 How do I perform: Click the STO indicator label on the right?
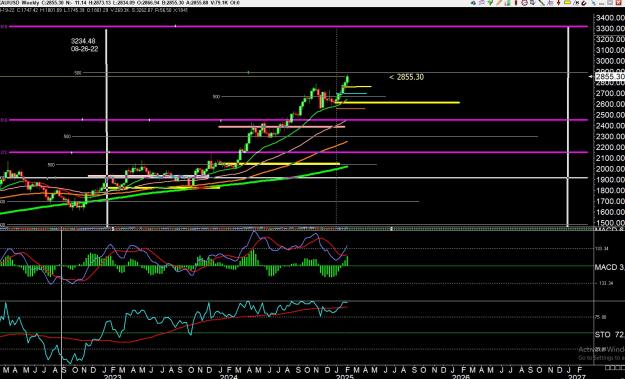(609, 334)
